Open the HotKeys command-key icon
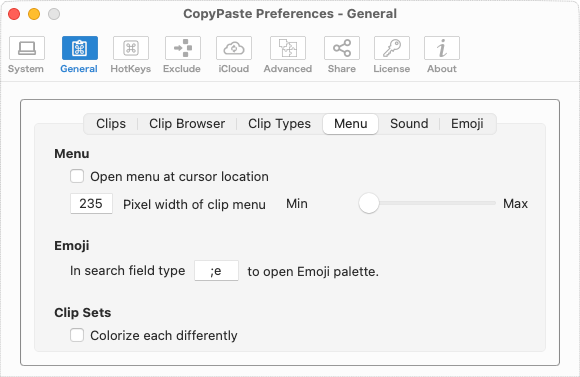 pos(131,48)
